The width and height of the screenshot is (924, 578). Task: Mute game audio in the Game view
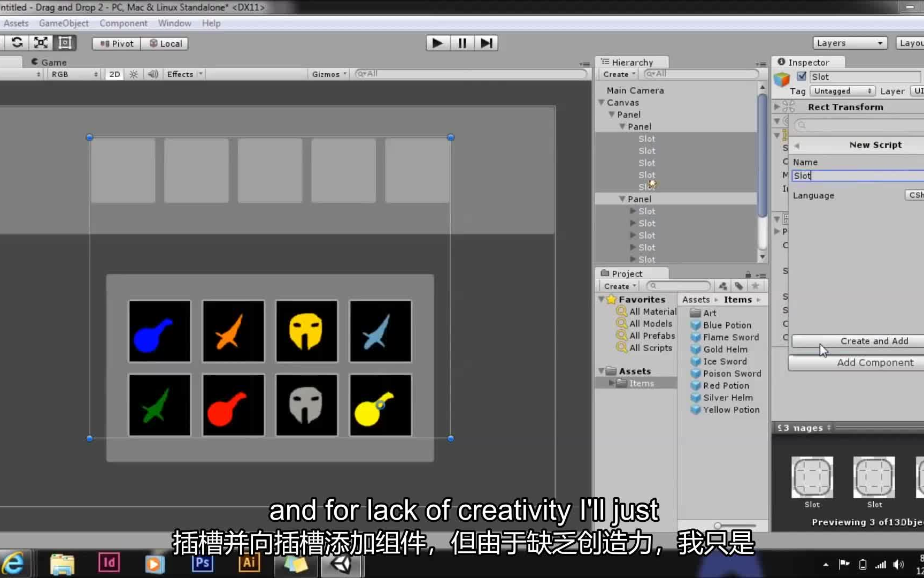pyautogui.click(x=152, y=74)
